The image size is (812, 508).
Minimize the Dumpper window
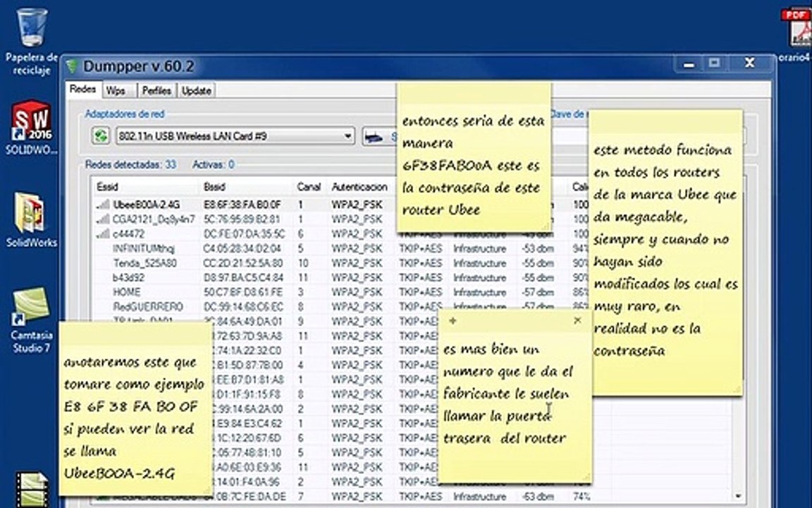(689, 64)
